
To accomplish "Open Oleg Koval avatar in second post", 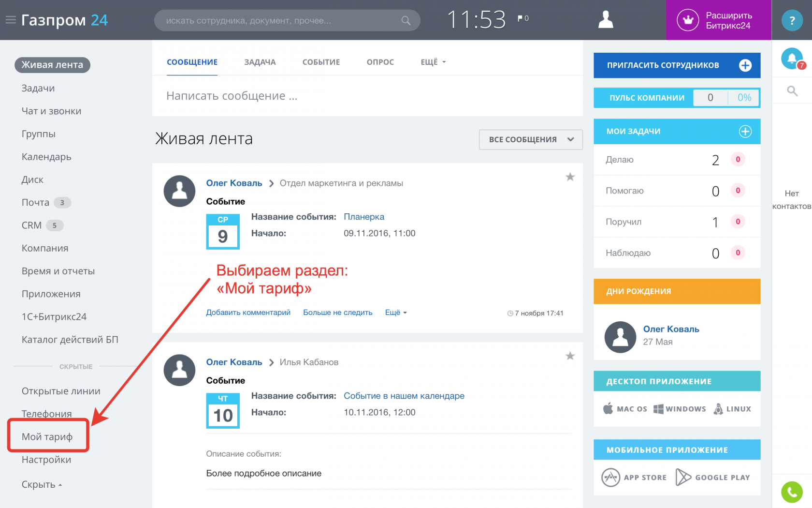I will point(179,370).
